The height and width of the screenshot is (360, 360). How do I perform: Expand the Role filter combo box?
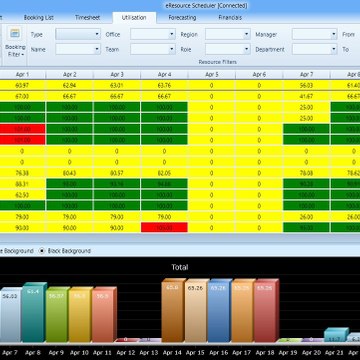click(228, 49)
